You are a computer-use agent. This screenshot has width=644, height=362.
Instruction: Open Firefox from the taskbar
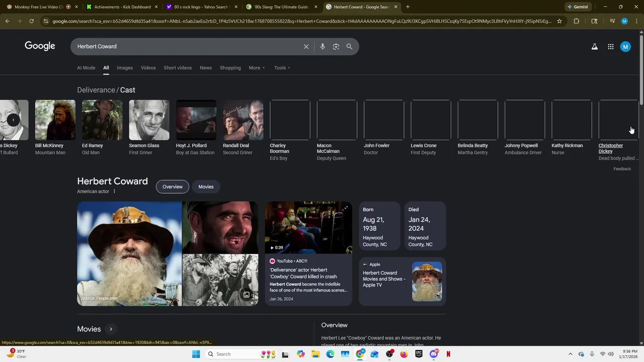(404, 354)
